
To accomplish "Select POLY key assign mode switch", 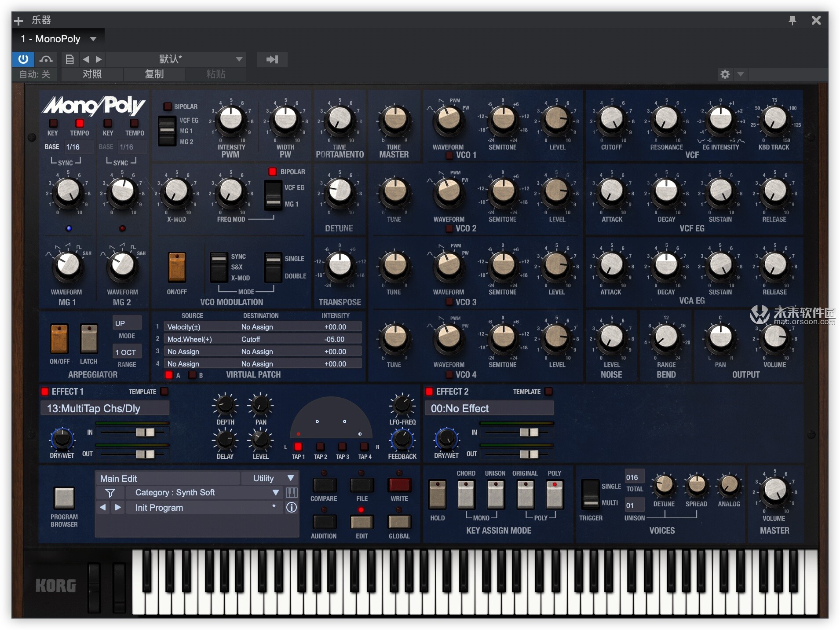I will tap(554, 495).
